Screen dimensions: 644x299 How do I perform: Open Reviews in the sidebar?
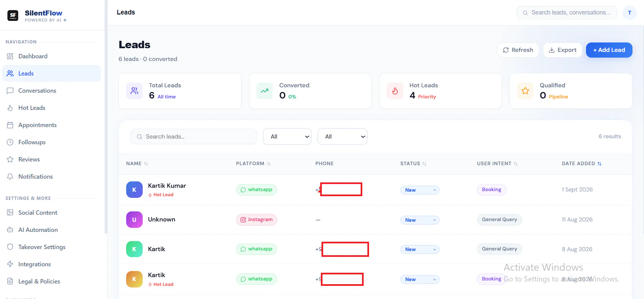[x=52, y=159]
